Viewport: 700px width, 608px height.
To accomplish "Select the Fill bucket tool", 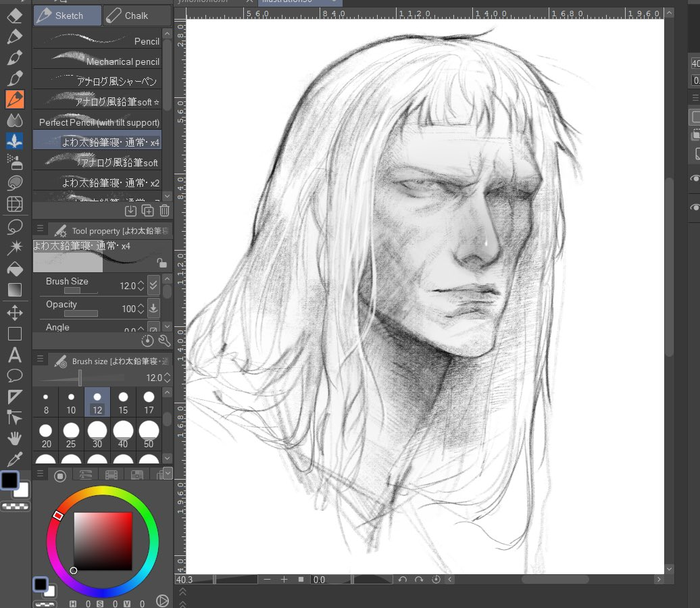I will pyautogui.click(x=15, y=269).
